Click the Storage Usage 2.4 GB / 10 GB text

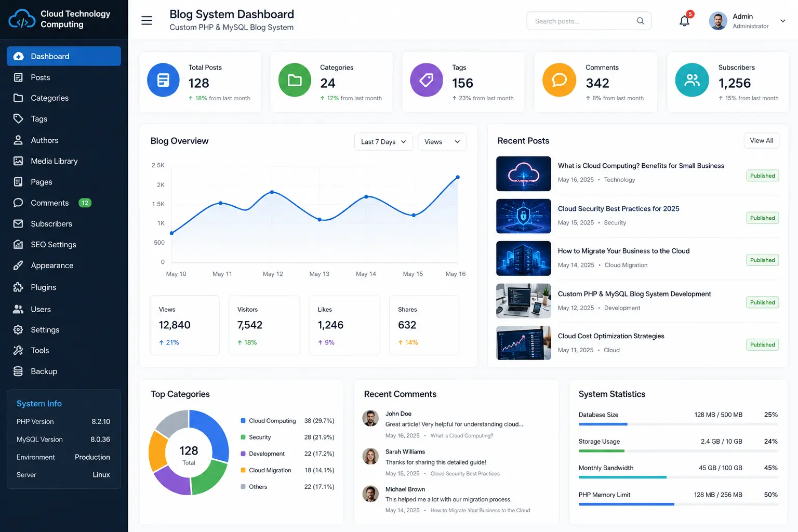point(721,442)
